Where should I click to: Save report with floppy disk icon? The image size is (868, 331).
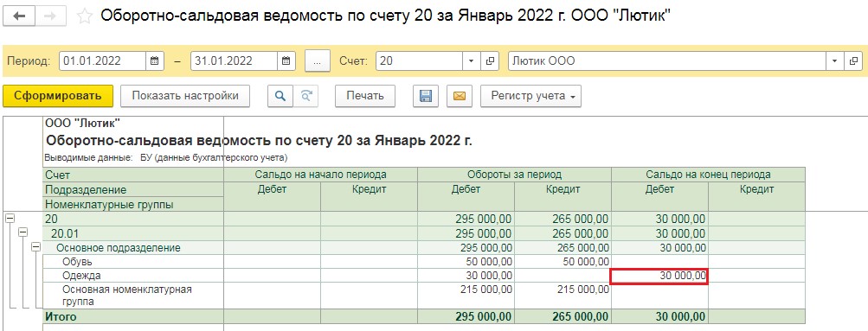coord(426,96)
